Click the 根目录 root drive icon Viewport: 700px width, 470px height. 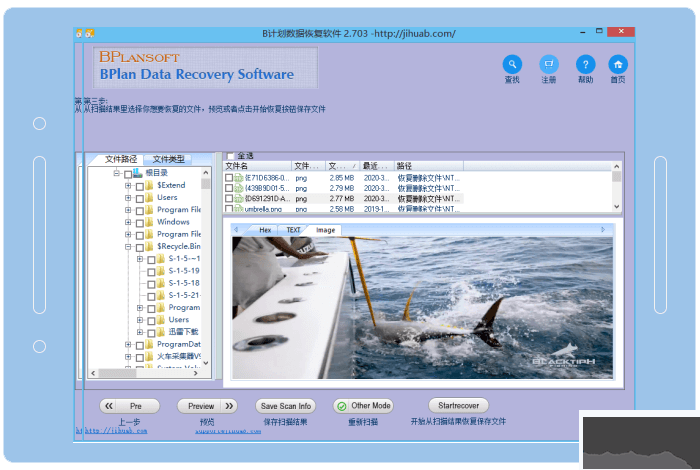click(x=137, y=173)
